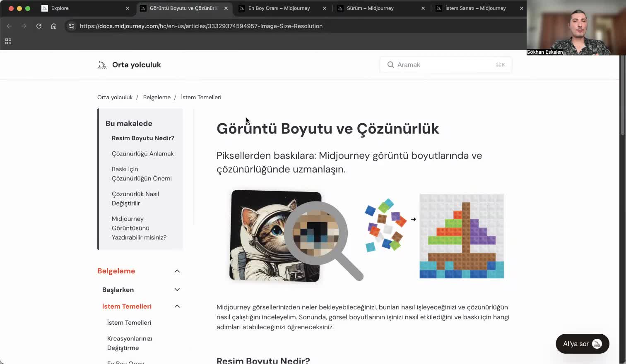Click the Gökhan Eskalen webcam thumbnail
Screen dimensions: 626x364
[x=576, y=28]
